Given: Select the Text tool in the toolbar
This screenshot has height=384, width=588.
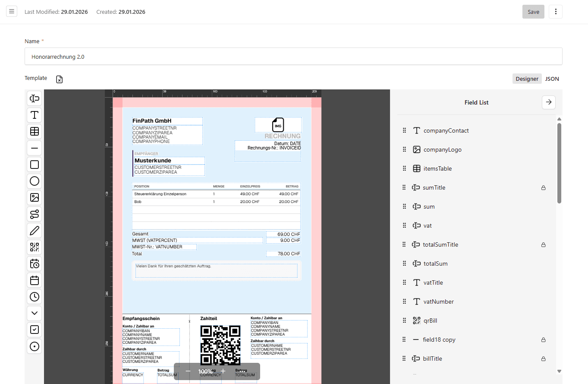Looking at the screenshot, I should coord(34,114).
